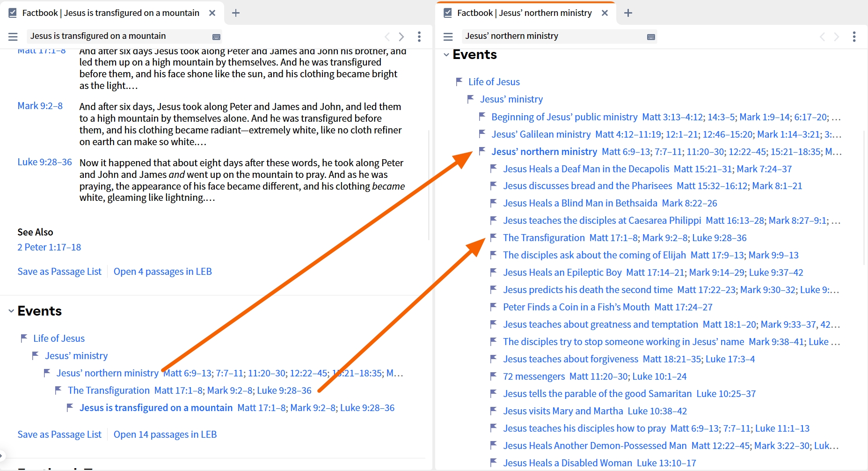Click Save as Passage List below Events list

tap(59, 434)
